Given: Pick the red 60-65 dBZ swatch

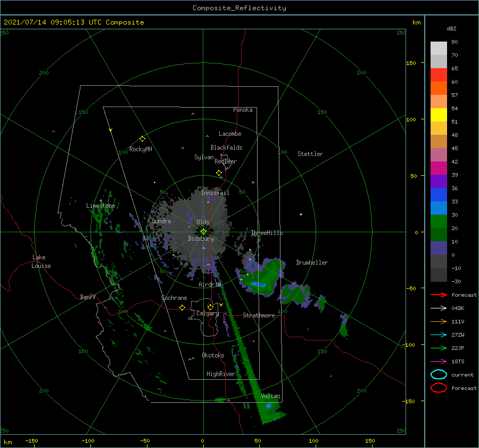Looking at the screenshot, I should point(439,75).
